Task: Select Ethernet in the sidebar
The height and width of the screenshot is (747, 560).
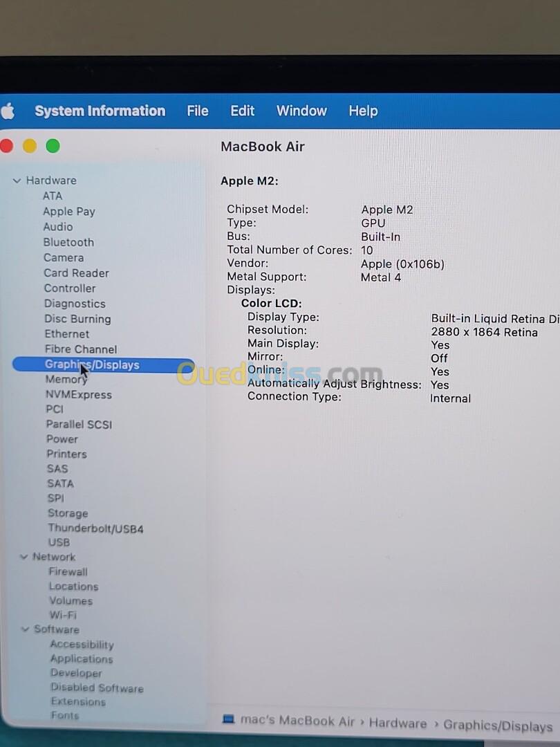Action: [66, 334]
